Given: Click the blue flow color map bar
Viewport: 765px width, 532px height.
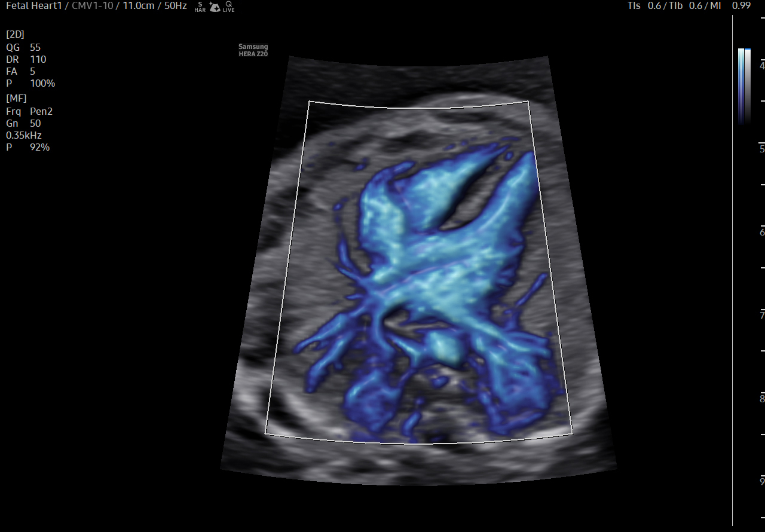Looking at the screenshot, I should point(741,86).
